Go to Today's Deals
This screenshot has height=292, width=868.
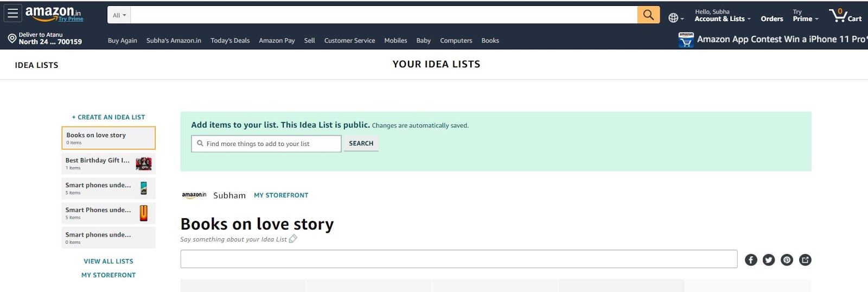[x=230, y=41]
